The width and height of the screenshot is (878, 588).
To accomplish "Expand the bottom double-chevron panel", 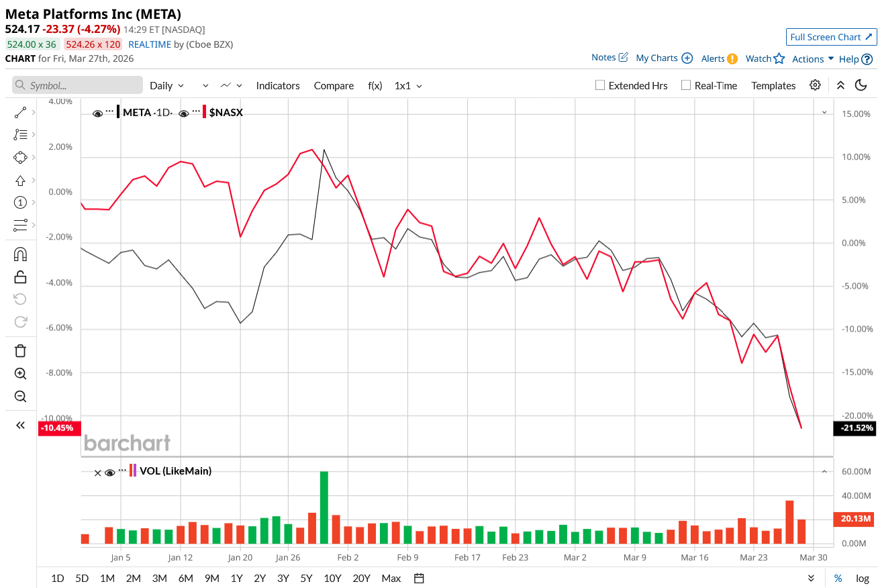I will coord(812,579).
